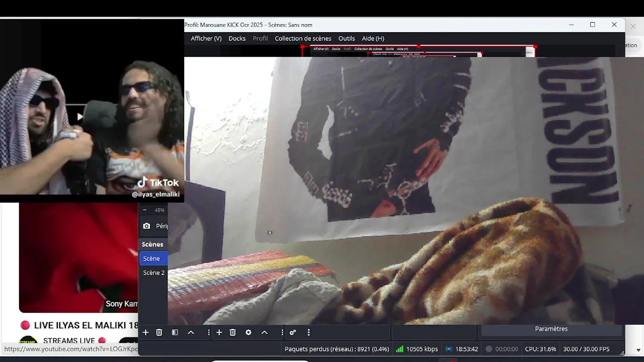Open the Scènes dock three-dot menu
The height and width of the screenshot is (362, 644).
208,332
